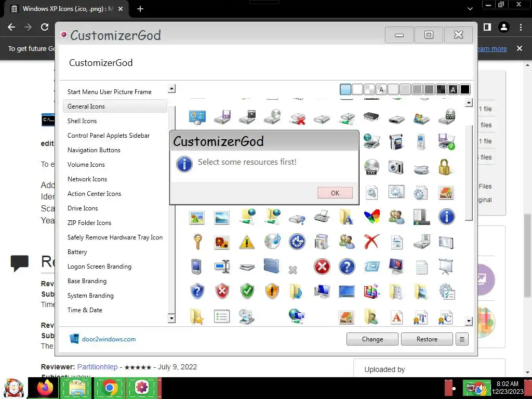Click the Change button
The image size is (532, 399).
click(372, 339)
